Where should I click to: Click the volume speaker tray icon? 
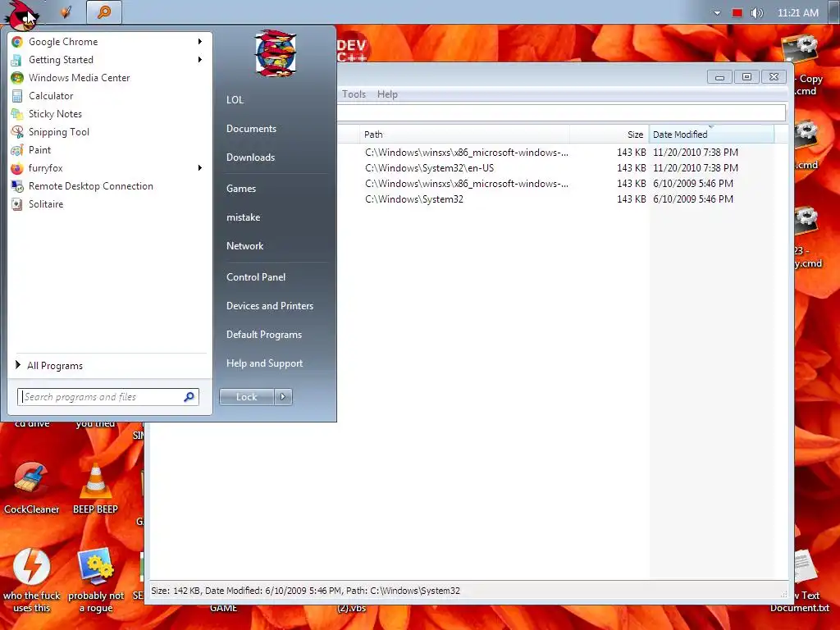pos(756,13)
